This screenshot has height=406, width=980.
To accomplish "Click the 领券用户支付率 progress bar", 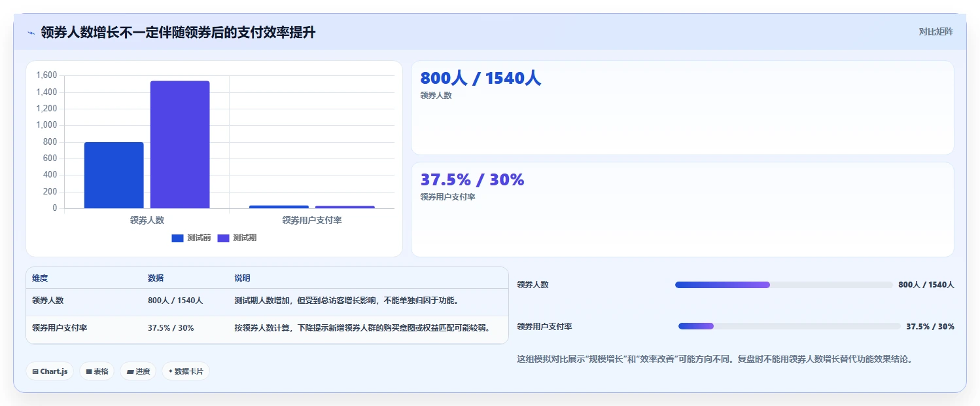I will (790, 326).
